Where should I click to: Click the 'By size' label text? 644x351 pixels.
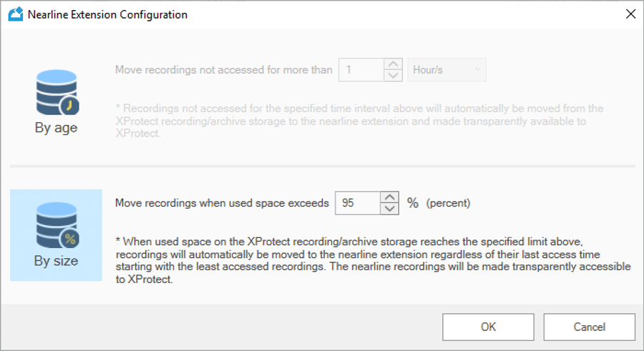57,261
